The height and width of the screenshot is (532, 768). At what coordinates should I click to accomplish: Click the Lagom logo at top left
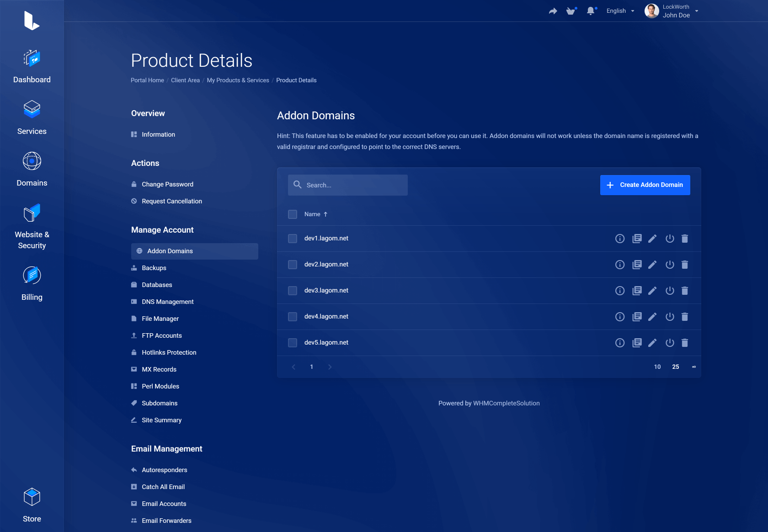(32, 21)
